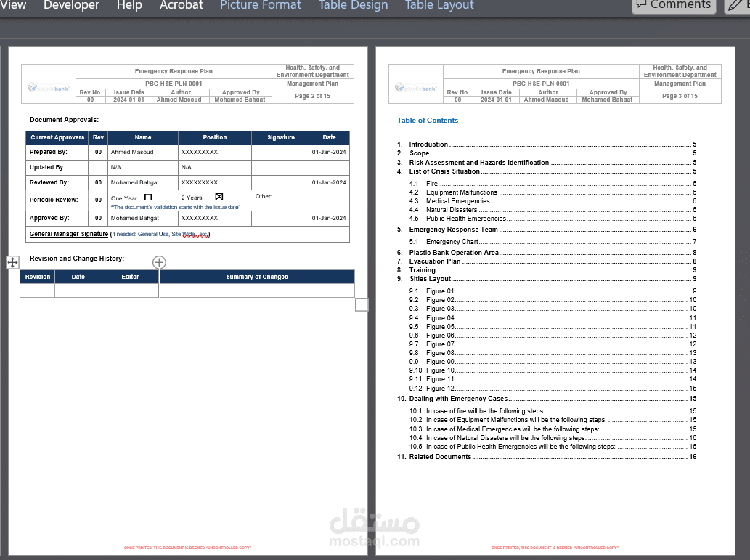The width and height of the screenshot is (750, 560).
Task: Open the Figure 09 contents entry
Action: 553,362
